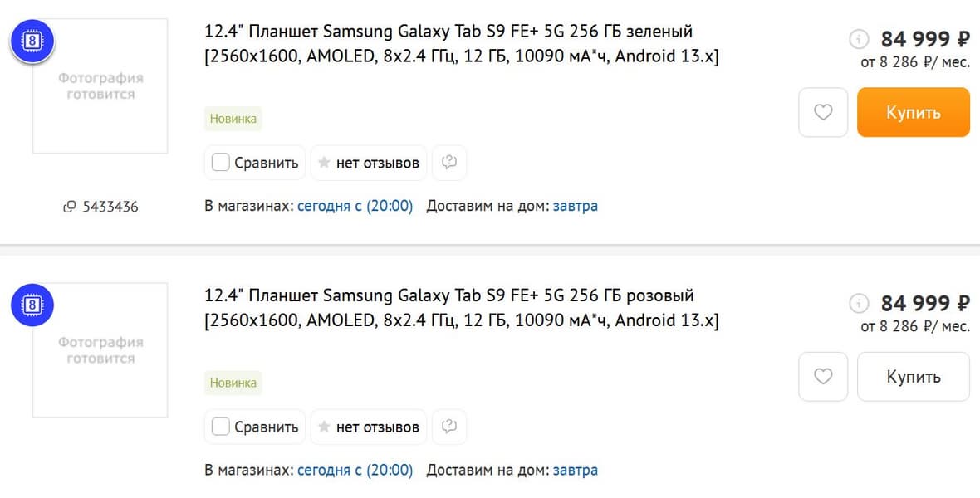Click the blue processor badge on the green tablet
The image size is (980, 498).
pyautogui.click(x=32, y=40)
